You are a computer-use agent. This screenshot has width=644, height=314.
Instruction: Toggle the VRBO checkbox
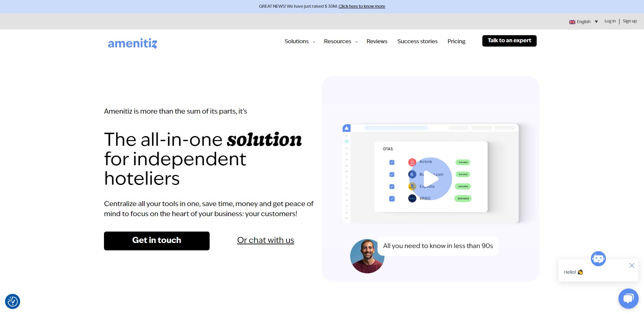[x=392, y=199]
